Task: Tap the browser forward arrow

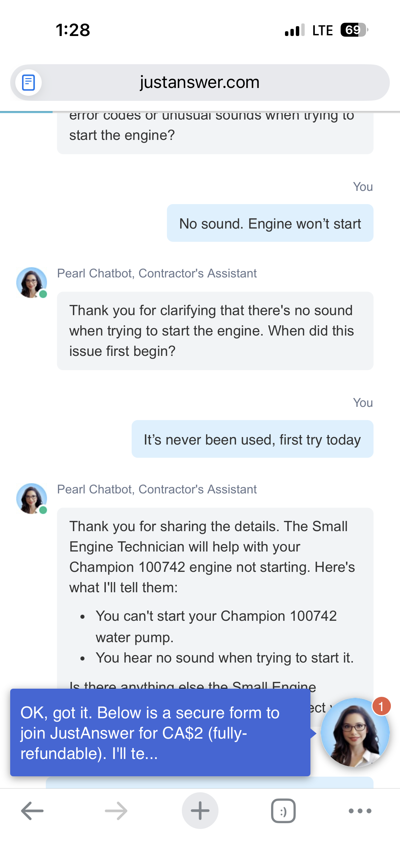Action: point(116,811)
